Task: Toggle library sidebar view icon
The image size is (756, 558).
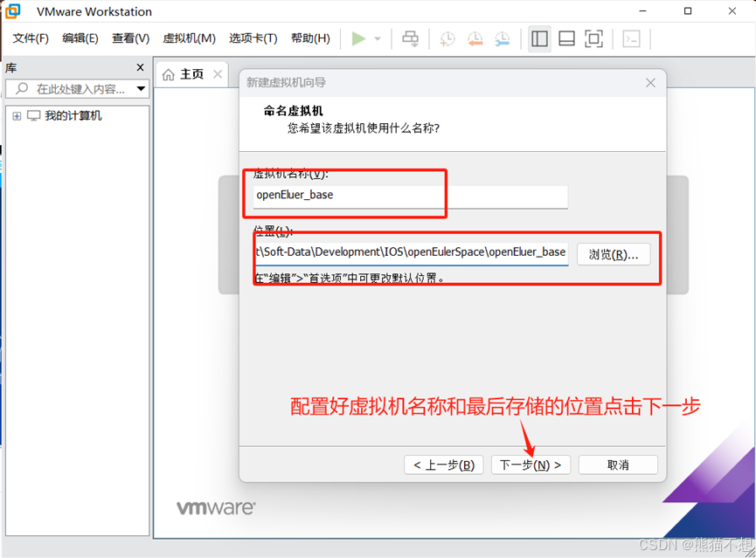Action: tap(539, 38)
